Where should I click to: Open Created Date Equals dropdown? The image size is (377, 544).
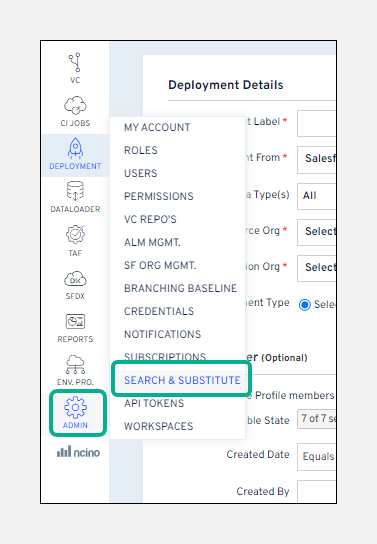[x=316, y=457]
